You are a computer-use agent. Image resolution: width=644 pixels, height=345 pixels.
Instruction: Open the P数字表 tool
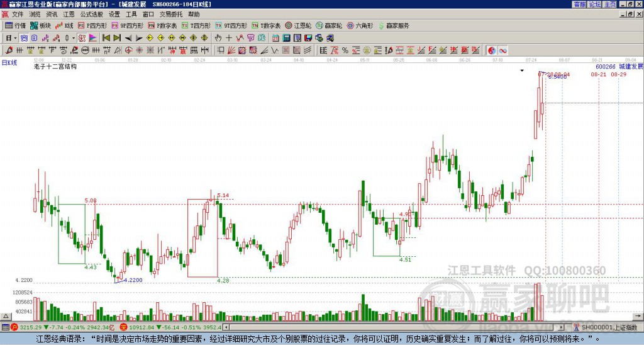pos(162,25)
